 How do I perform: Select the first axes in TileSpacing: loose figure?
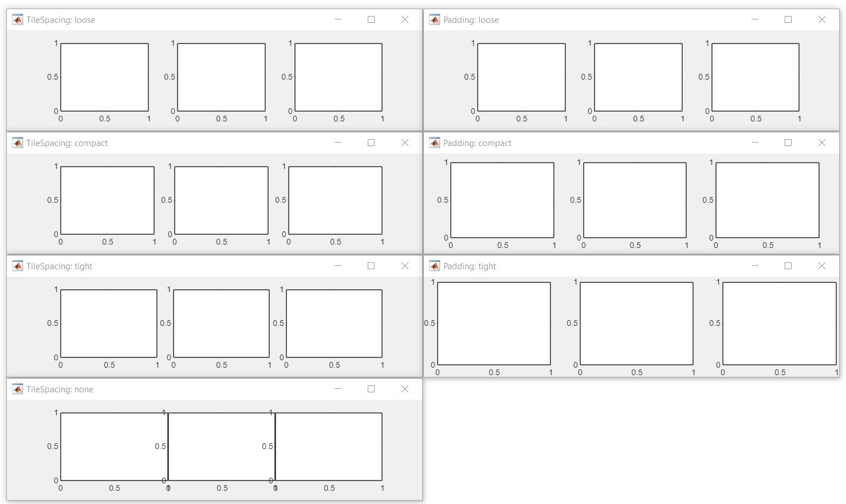105,77
